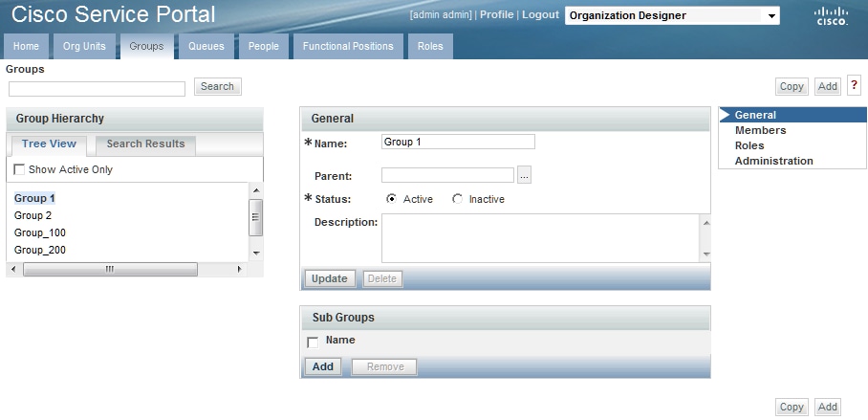Click Remove in the Sub Groups panel

(x=385, y=366)
